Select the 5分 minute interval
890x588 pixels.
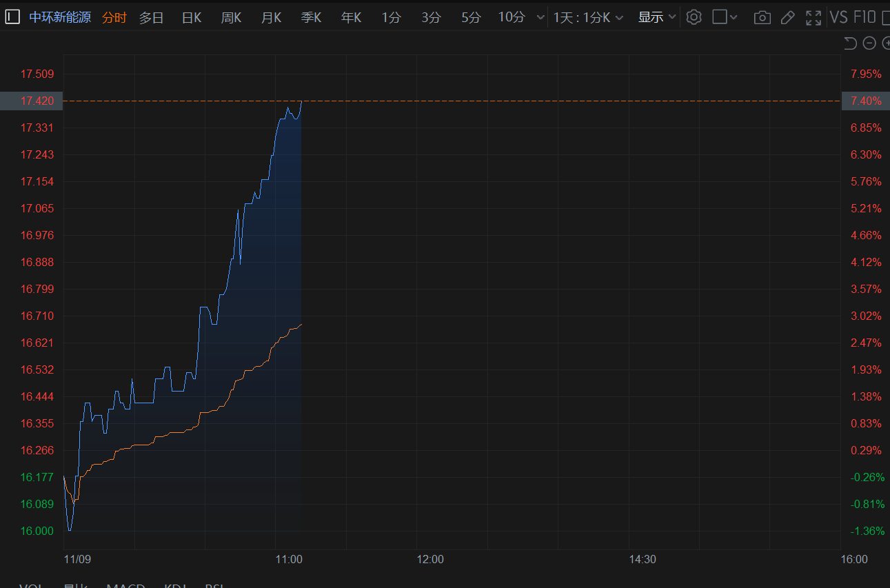click(x=471, y=17)
